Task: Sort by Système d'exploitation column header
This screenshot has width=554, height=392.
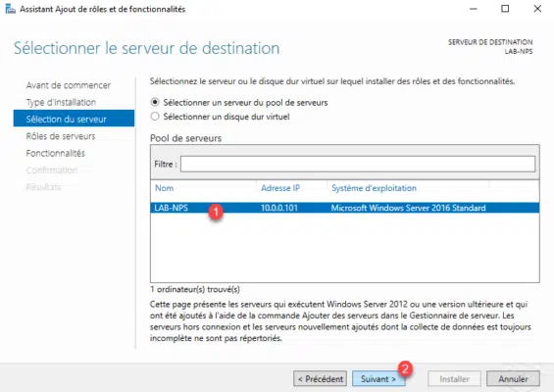Action: click(374, 188)
